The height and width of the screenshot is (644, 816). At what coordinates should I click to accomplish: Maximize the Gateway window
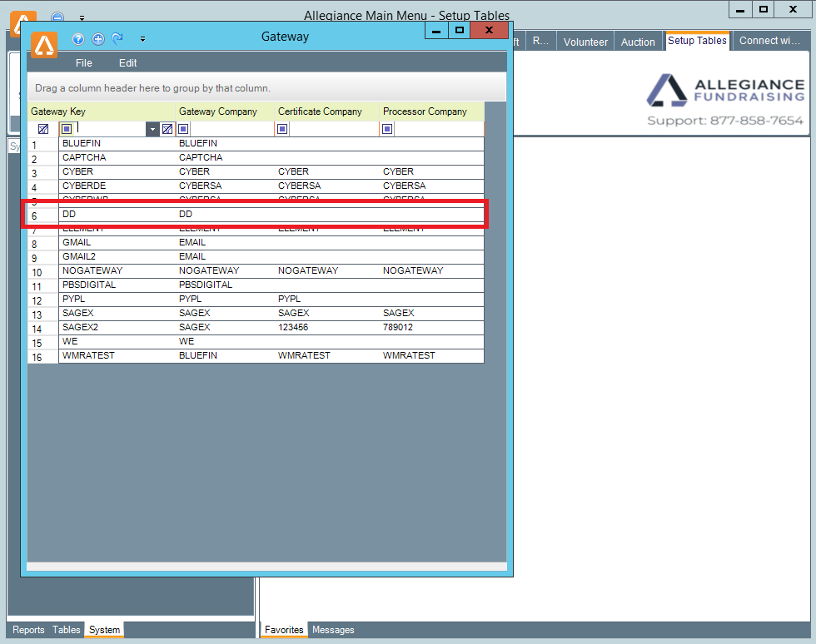pyautogui.click(x=459, y=30)
